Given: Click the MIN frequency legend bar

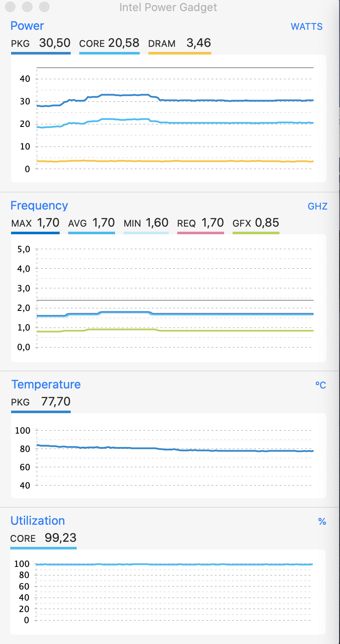Looking at the screenshot, I should click(146, 233).
